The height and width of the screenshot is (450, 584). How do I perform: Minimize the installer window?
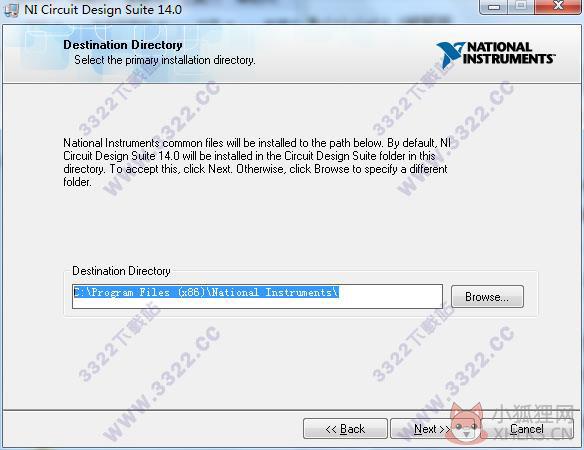tap(494, 7)
